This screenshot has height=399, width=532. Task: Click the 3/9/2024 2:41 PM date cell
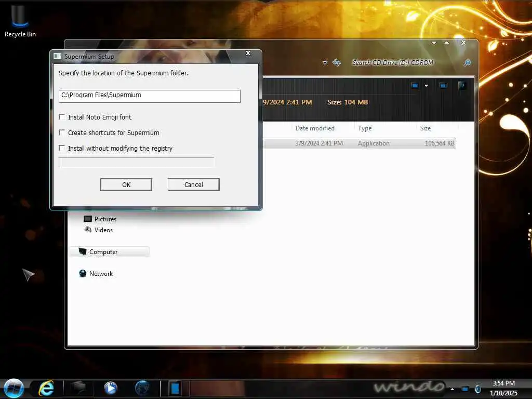(x=319, y=143)
